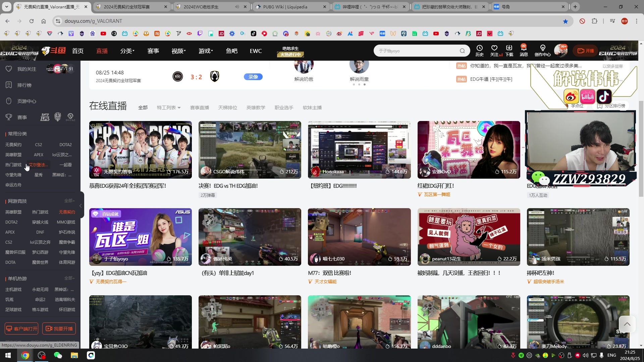The image size is (644, 362).
Task: Go to browser home page
Action: (44, 21)
